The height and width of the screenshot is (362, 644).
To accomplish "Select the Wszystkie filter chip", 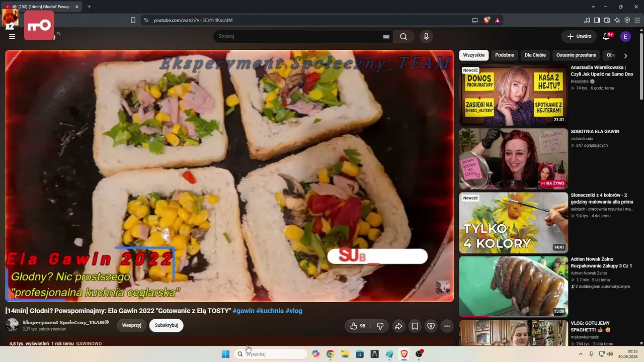I will pos(474,55).
